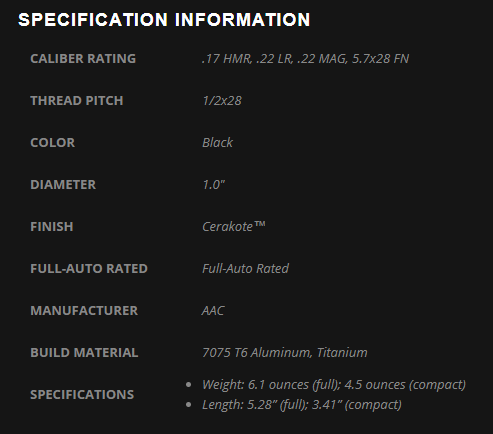
Task: Click the Black color value
Action: 217,143
